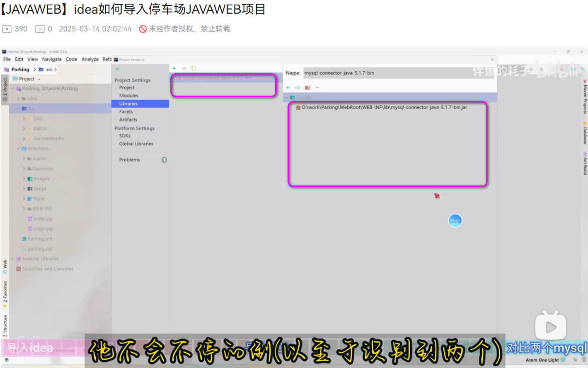The width and height of the screenshot is (588, 368).
Task: Close the Project Structure dialog
Action: 492,60
